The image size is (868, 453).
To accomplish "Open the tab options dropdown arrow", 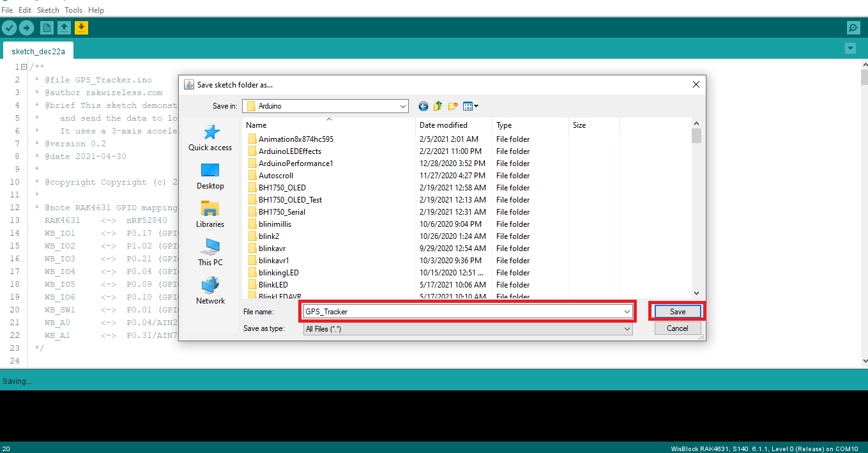I will (x=849, y=49).
